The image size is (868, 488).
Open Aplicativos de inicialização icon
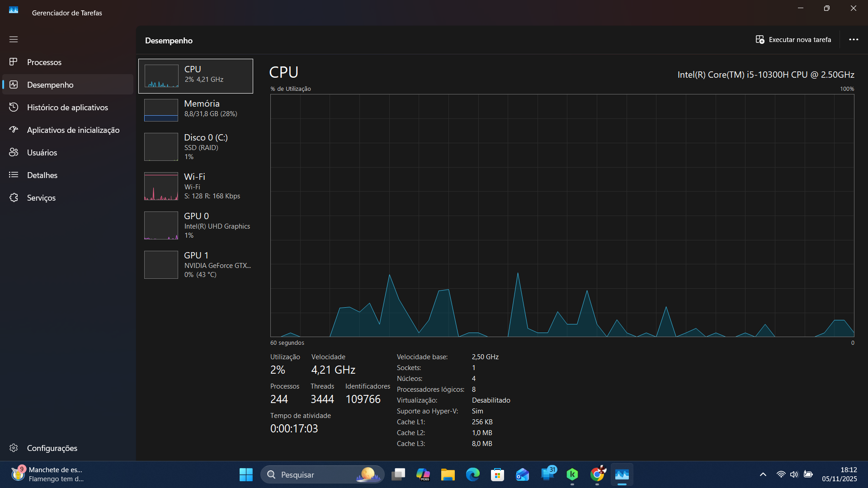click(x=14, y=130)
